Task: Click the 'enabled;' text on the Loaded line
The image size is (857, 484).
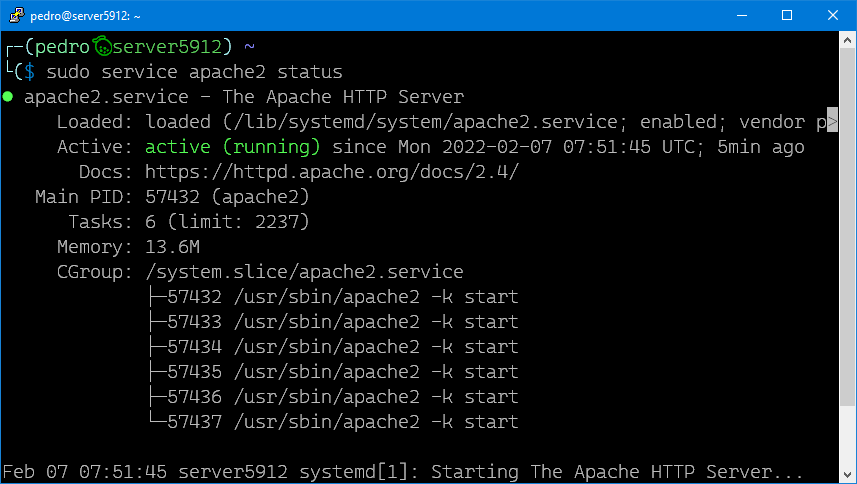Action: click(x=684, y=122)
